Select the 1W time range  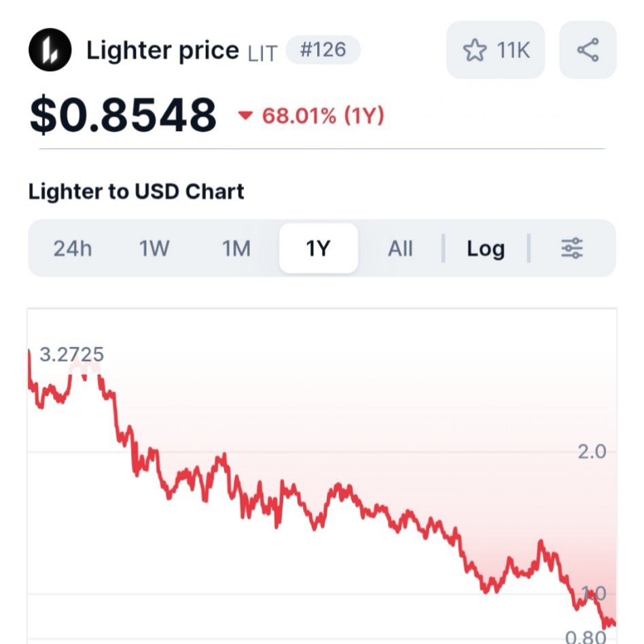click(x=154, y=249)
